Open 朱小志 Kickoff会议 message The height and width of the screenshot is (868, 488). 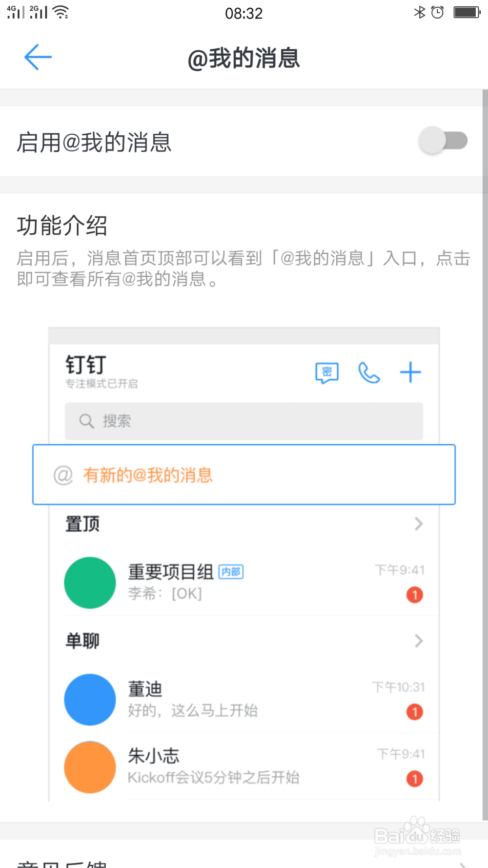(x=244, y=767)
